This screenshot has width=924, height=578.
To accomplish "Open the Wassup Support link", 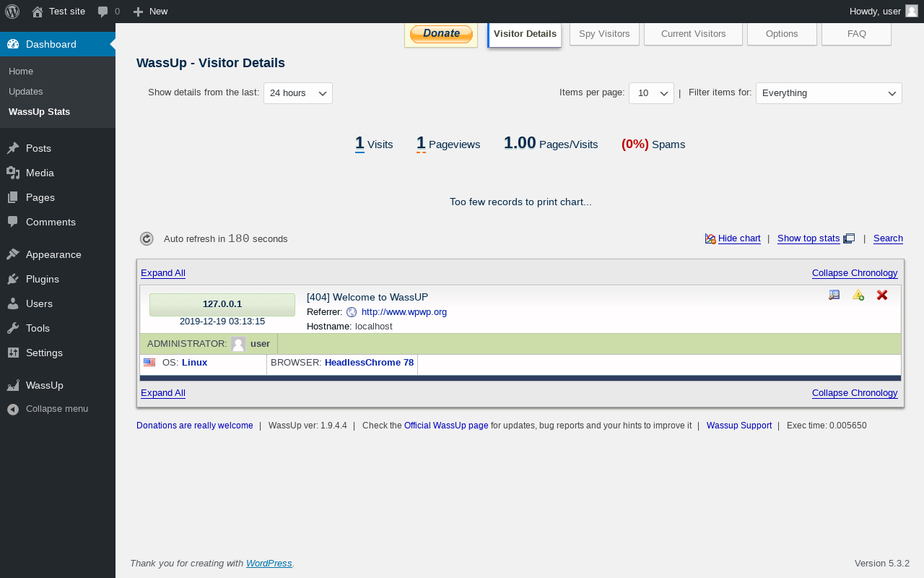I will (739, 426).
